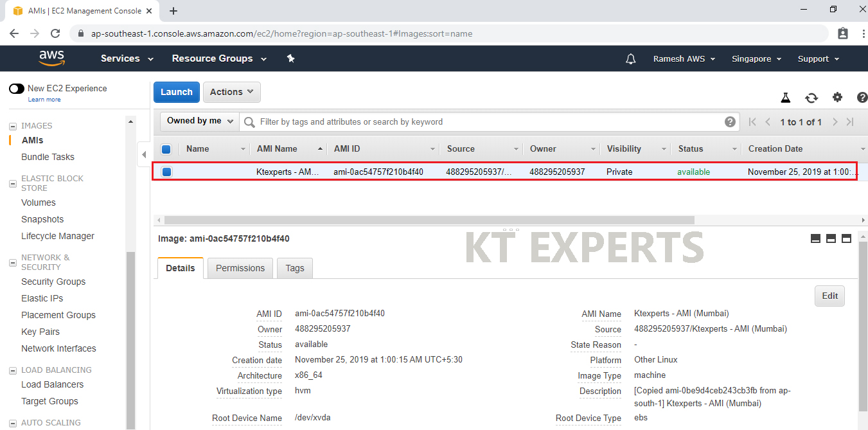Collapse the IMAGES sidebar section
This screenshot has width=868, height=430.
(13, 126)
